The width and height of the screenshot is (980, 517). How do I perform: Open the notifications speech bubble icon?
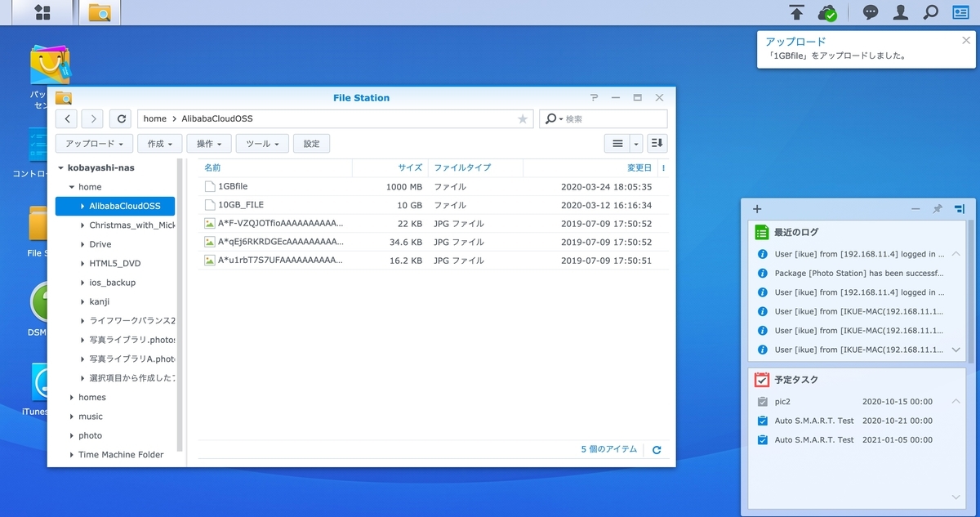tap(871, 12)
